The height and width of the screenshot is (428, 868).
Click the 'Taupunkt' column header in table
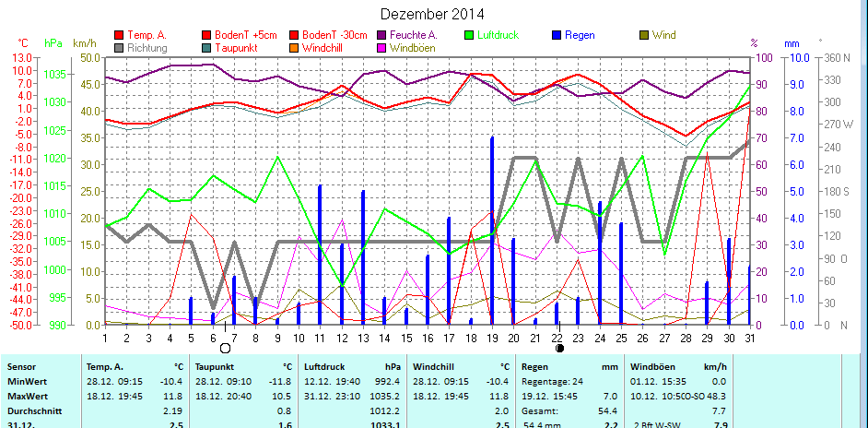click(214, 366)
